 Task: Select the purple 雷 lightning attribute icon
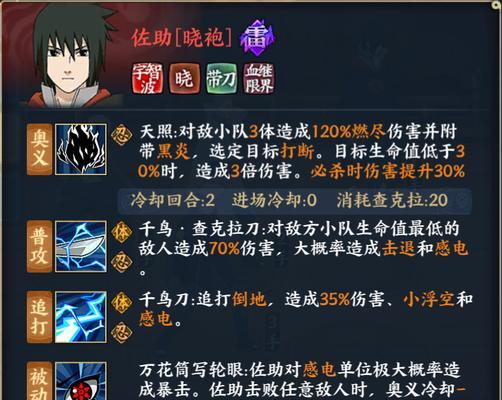click(x=258, y=37)
